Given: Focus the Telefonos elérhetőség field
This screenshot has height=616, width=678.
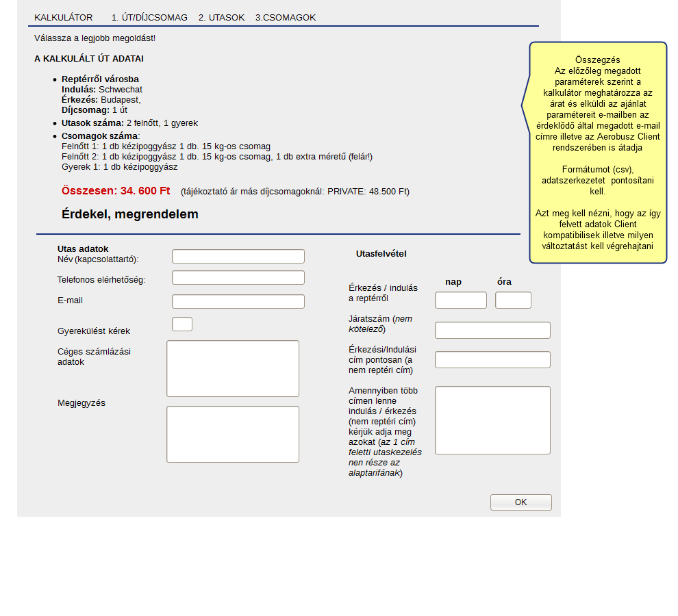Looking at the screenshot, I should (238, 278).
